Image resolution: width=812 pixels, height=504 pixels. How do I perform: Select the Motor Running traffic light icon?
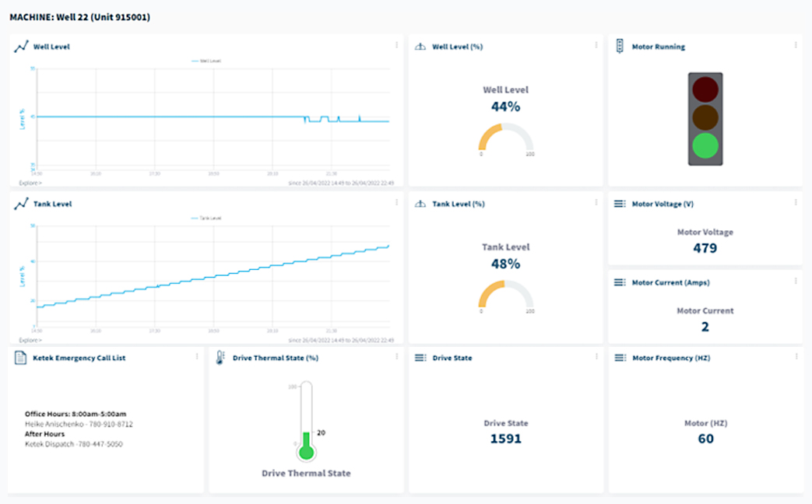click(x=620, y=46)
